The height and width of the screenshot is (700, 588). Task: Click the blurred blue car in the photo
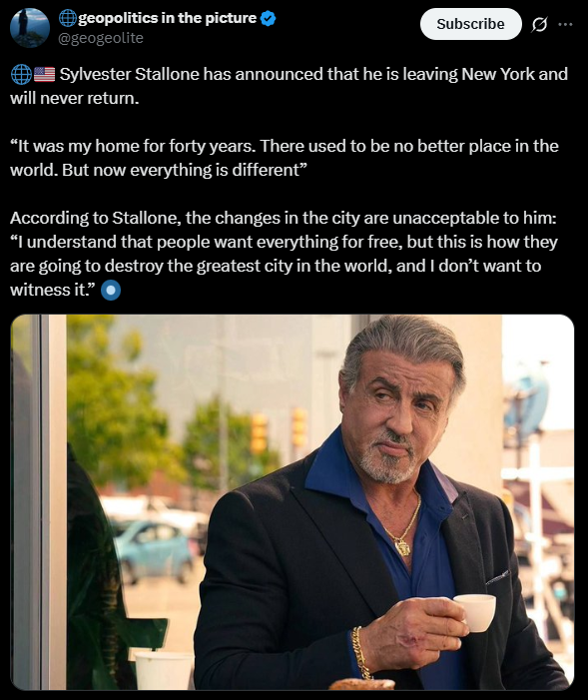153,551
